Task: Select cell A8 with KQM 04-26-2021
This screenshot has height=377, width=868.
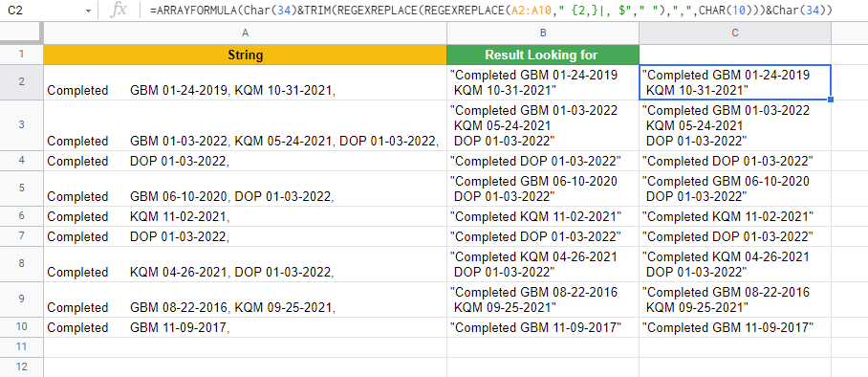Action: pos(246,264)
